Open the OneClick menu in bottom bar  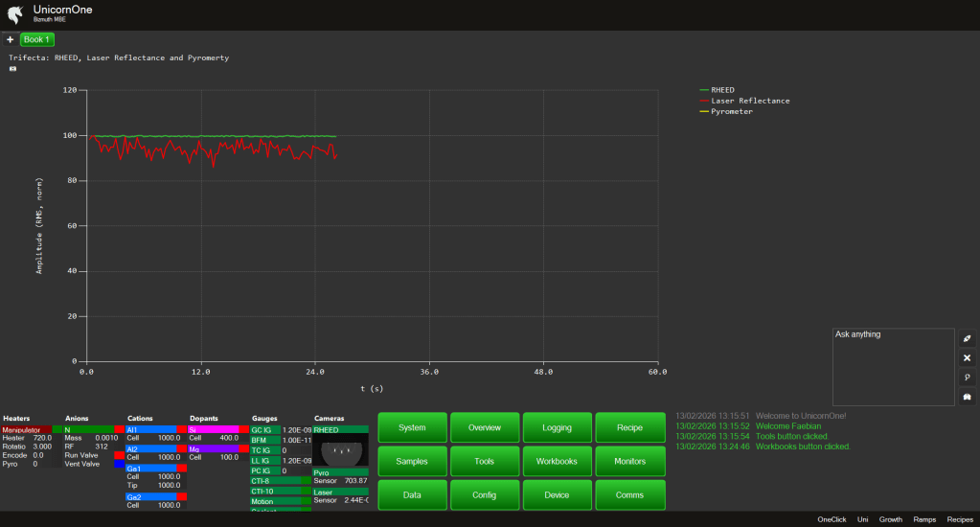(x=832, y=519)
